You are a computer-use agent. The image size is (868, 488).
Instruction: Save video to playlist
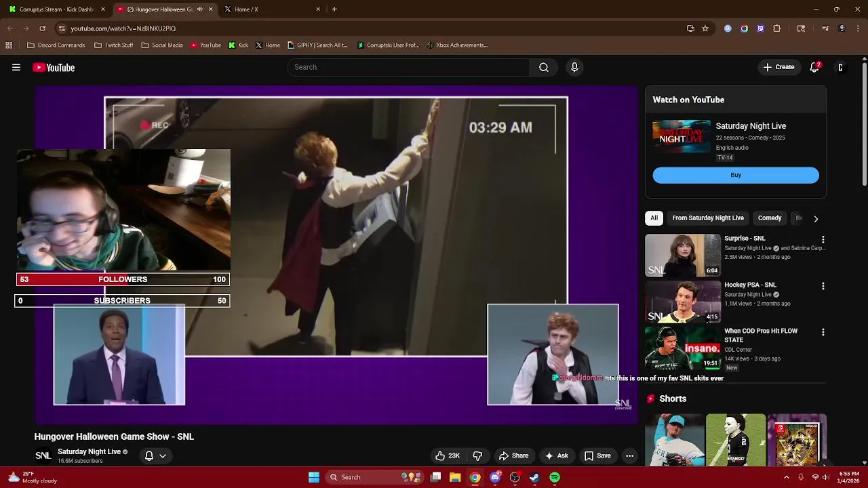(x=597, y=455)
